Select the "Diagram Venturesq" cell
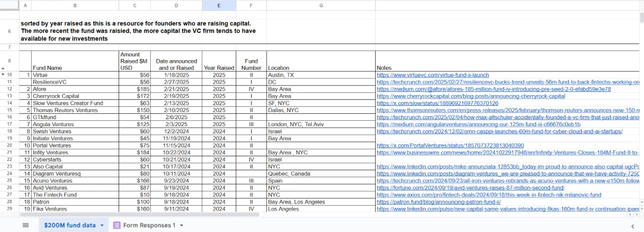Screen dimensions: 644x232 [x=75, y=173]
